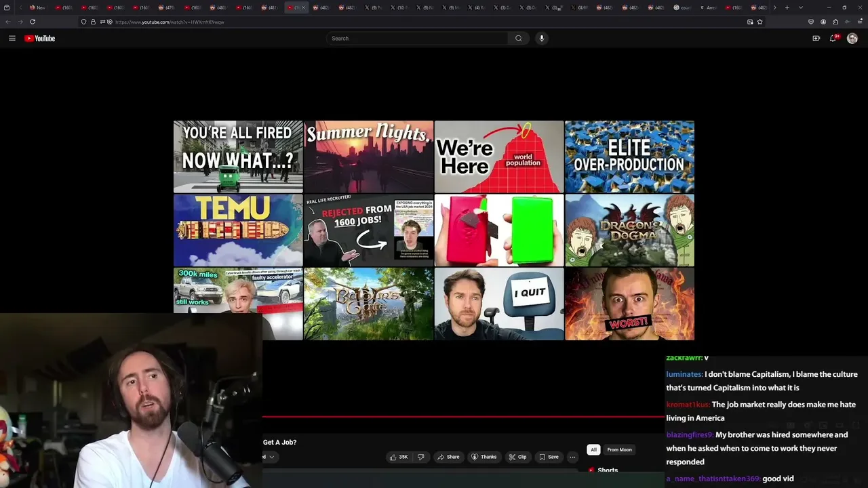This screenshot has width=868, height=488.
Task: Switch to the GUI tab
Action: pyautogui.click(x=578, y=7)
